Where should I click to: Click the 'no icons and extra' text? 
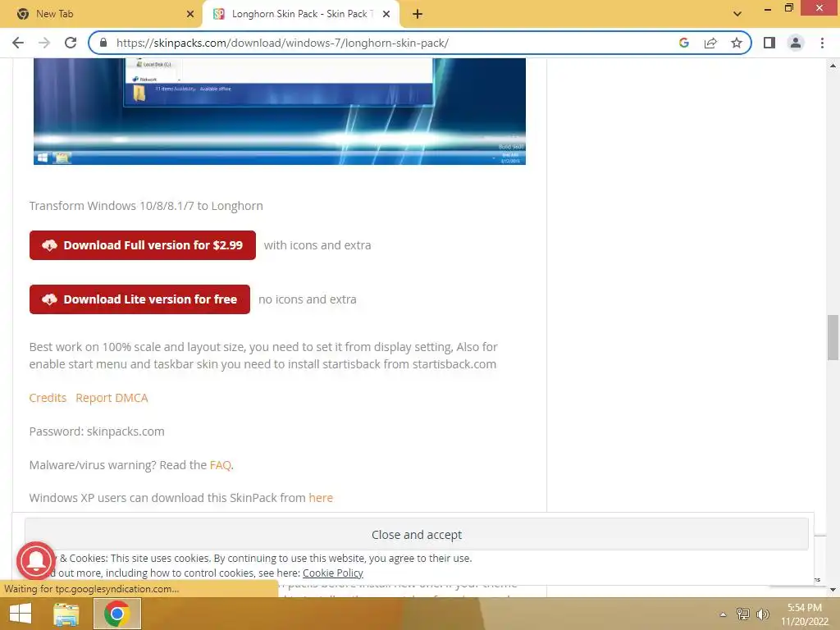308,299
